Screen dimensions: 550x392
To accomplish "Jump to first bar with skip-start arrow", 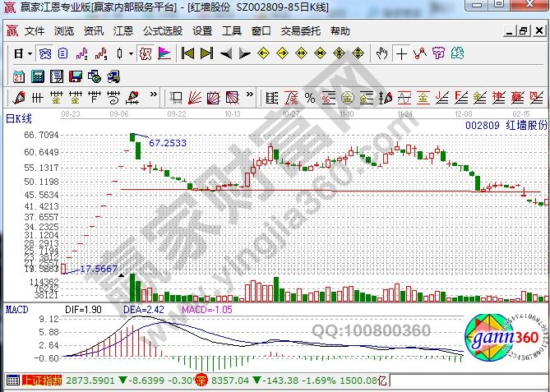I will pos(187,53).
